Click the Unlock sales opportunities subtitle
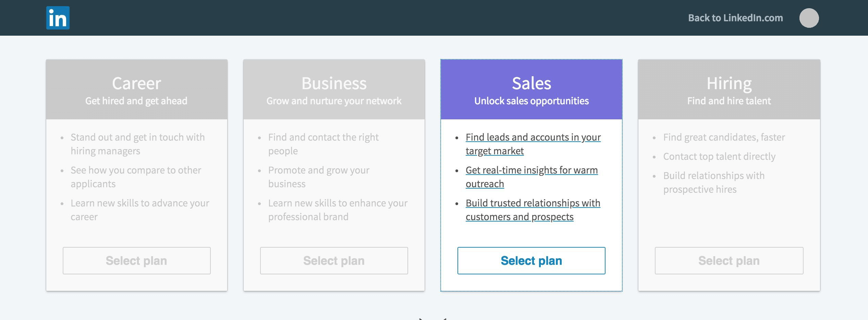Screen dimensions: 868x320 531,101
